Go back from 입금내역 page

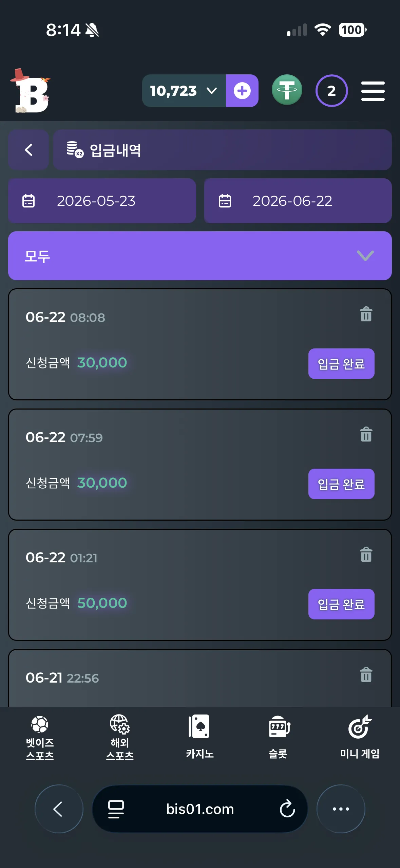pyautogui.click(x=28, y=150)
